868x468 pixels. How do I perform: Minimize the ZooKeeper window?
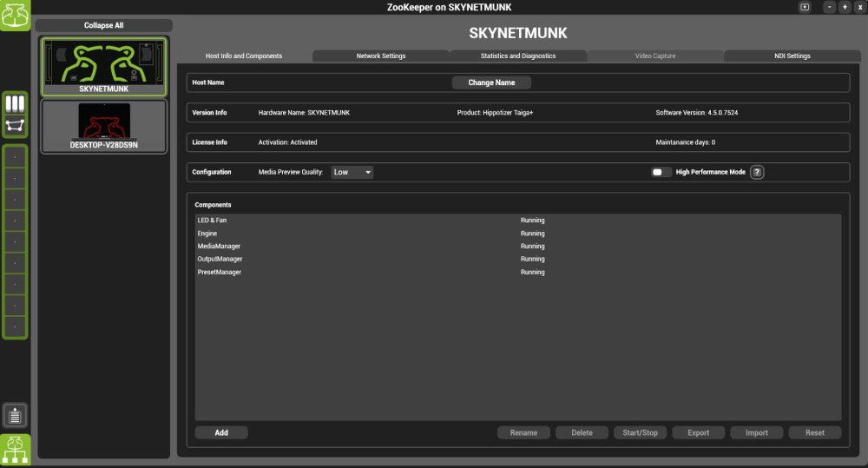[x=829, y=7]
